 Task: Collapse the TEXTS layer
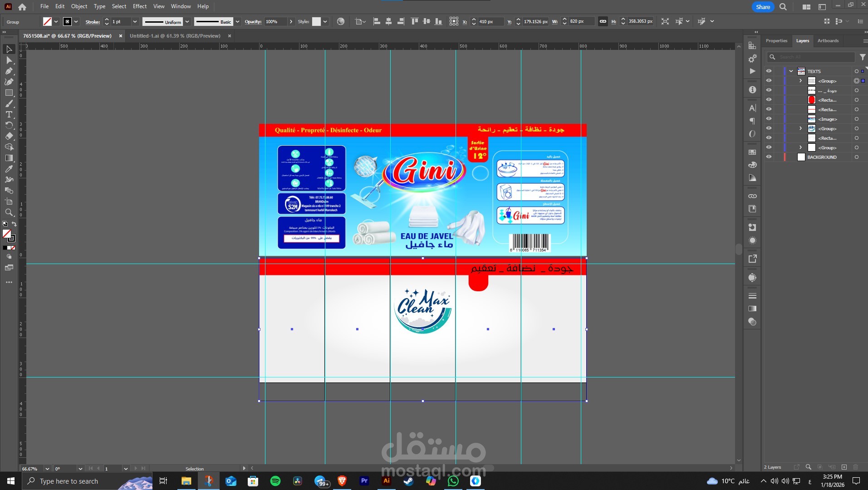791,71
